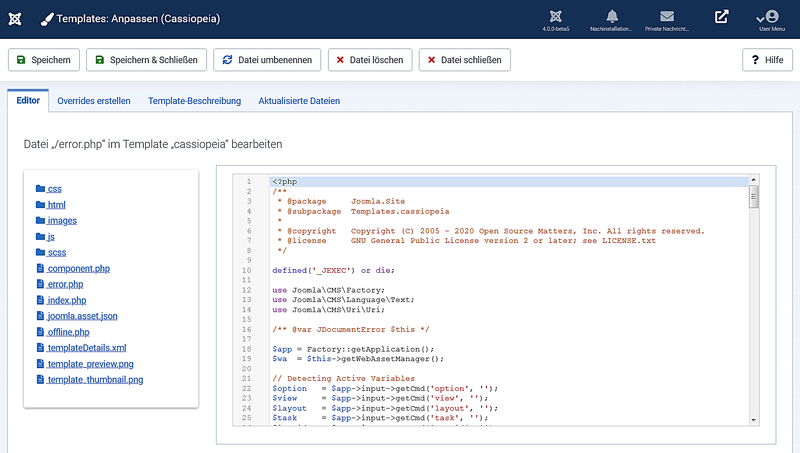
Task: Open template_thumbnail.png file link
Action: (x=95, y=380)
